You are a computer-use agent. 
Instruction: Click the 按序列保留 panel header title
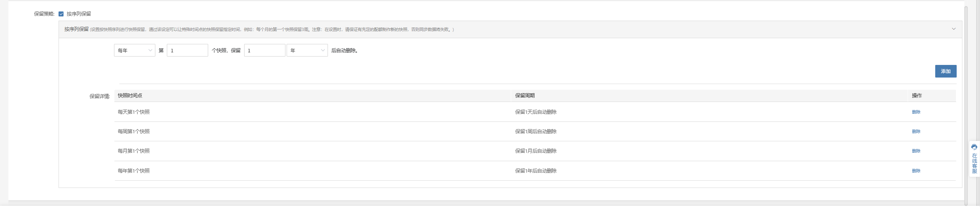(x=77, y=29)
